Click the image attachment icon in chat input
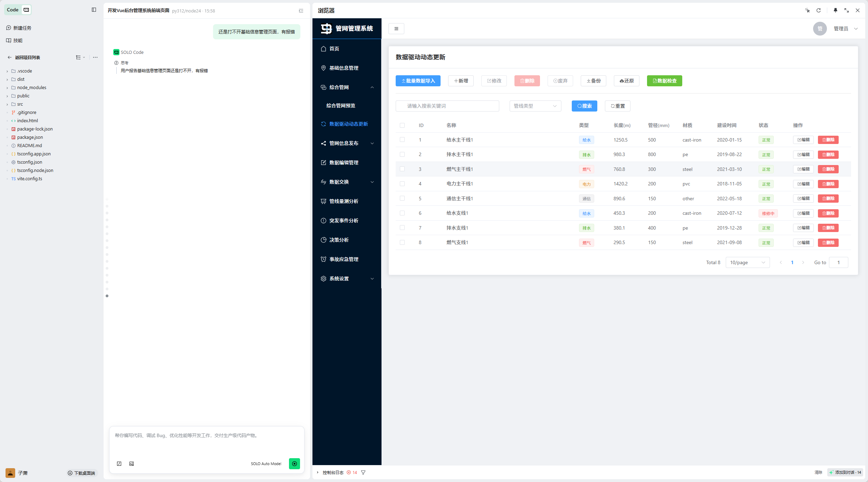This screenshot has width=868, height=482. pos(132,464)
